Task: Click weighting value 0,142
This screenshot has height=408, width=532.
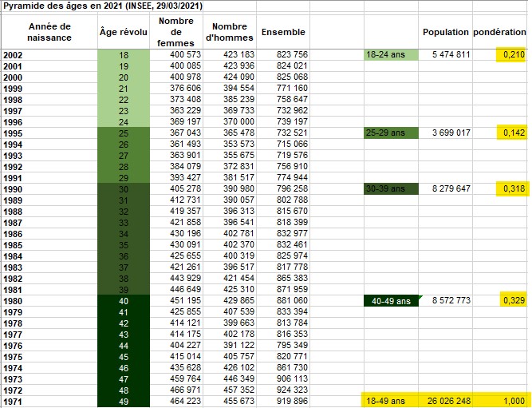Action: click(x=499, y=133)
